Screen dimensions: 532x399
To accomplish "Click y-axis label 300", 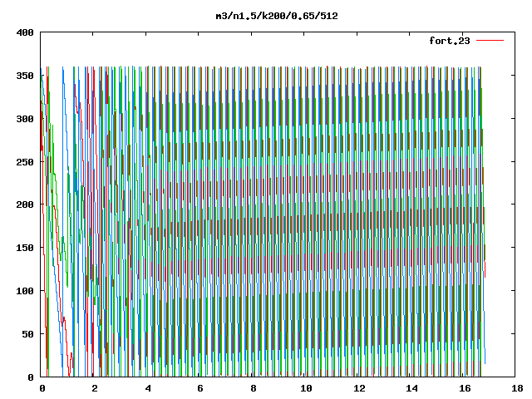I will click(x=25, y=119).
